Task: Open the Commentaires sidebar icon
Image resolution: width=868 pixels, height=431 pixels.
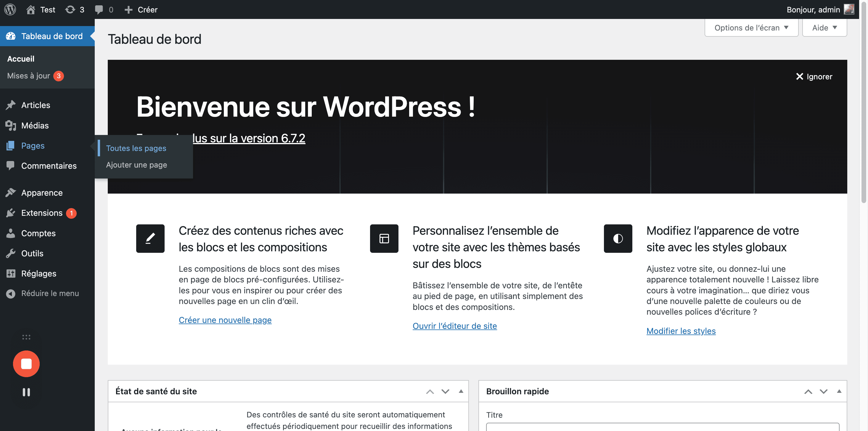Action: 11,165
